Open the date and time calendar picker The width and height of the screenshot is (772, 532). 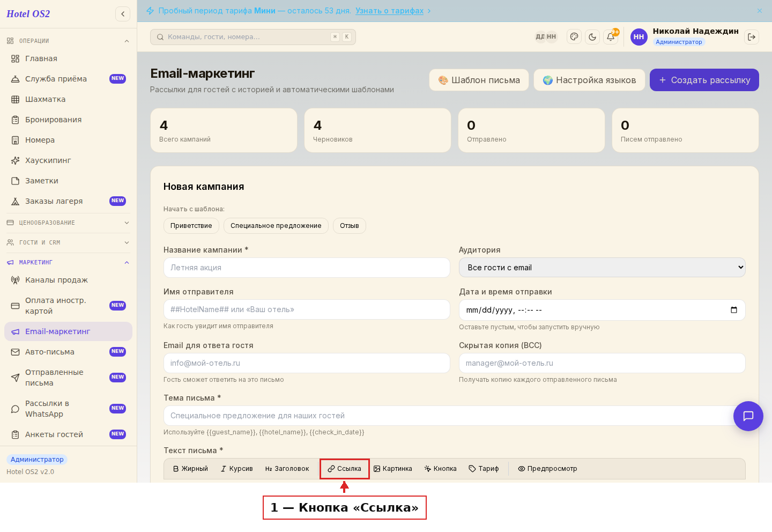[x=734, y=310]
